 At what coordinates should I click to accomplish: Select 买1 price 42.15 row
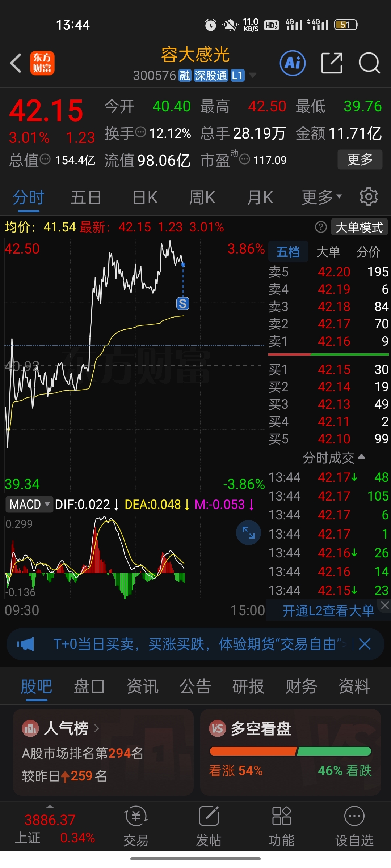point(328,369)
